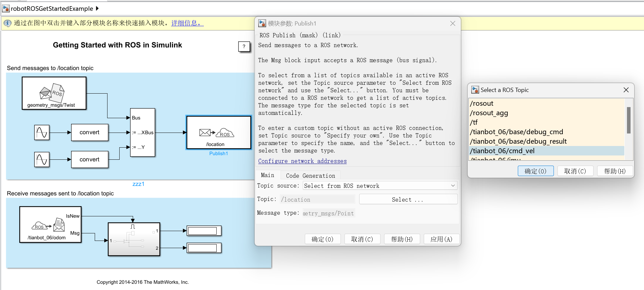Image resolution: width=644 pixels, height=290 pixels.
Task: Expand the breadcrumb arrow after robotROSGetStartedExample
Action: (97, 8)
